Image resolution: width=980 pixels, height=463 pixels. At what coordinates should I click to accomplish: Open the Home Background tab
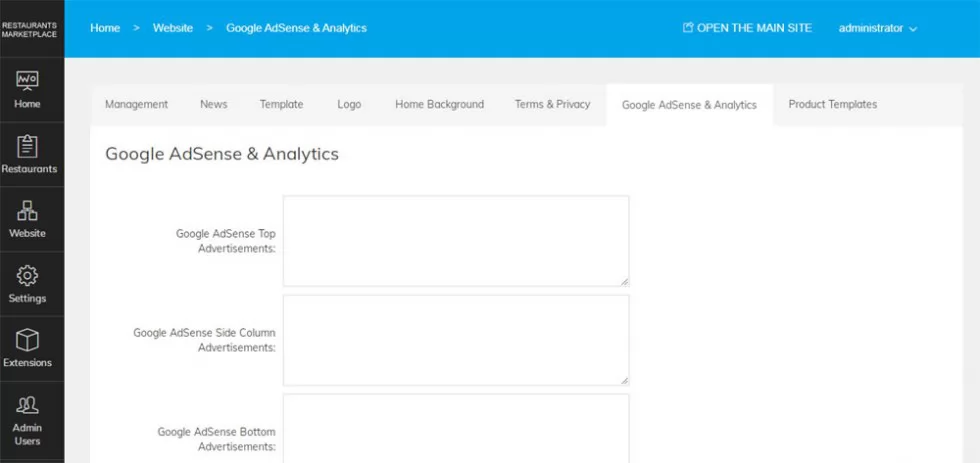[x=439, y=104]
